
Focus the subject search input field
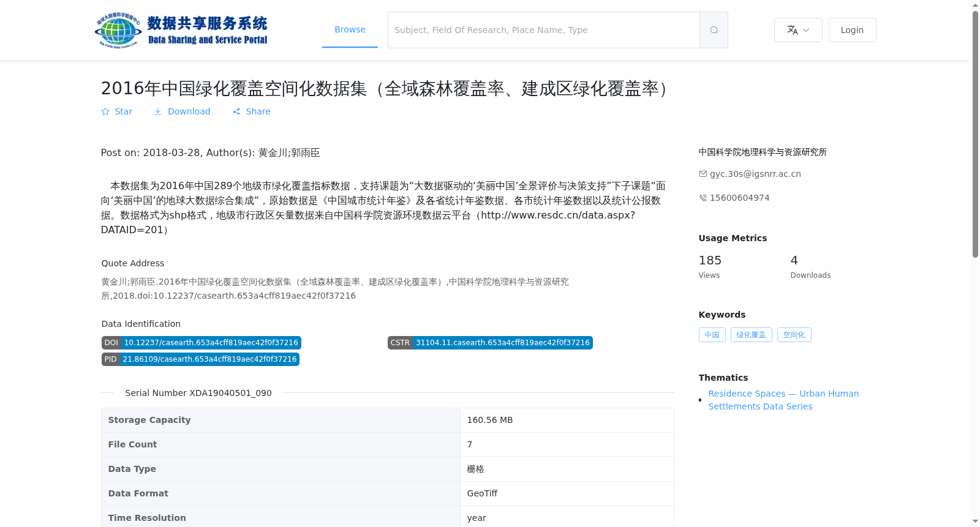coord(544,30)
